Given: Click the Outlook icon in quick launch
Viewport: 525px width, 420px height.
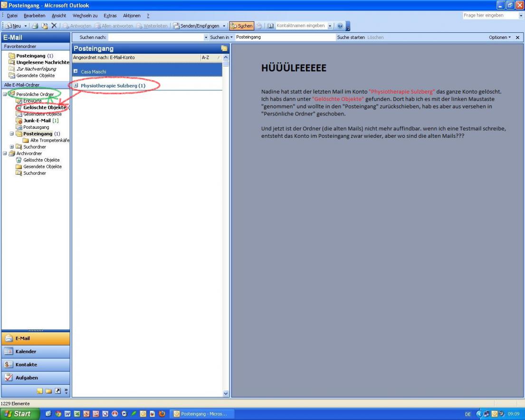Looking at the screenshot, I should coord(143,414).
